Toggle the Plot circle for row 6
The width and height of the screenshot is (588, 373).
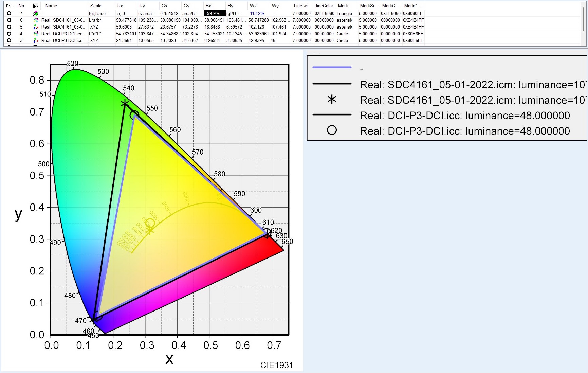click(9, 20)
